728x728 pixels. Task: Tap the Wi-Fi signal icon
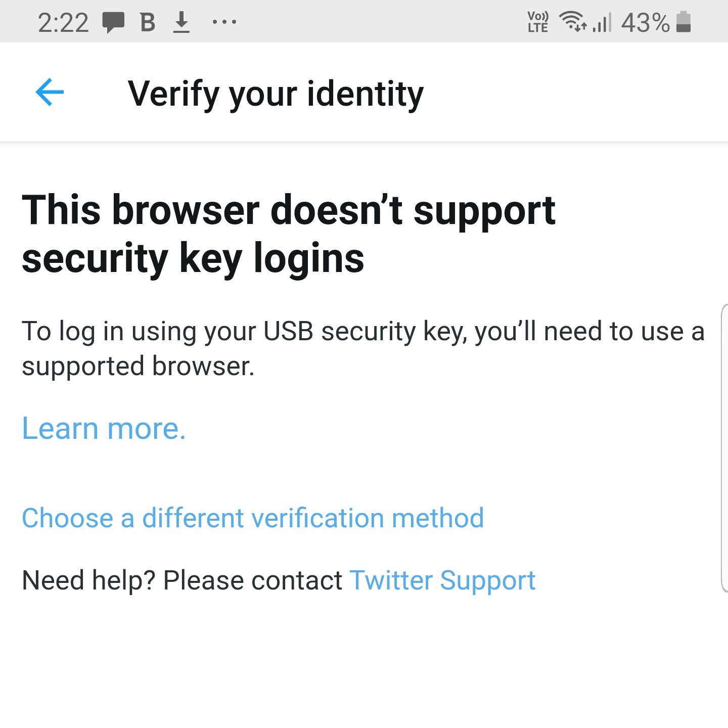(x=573, y=22)
